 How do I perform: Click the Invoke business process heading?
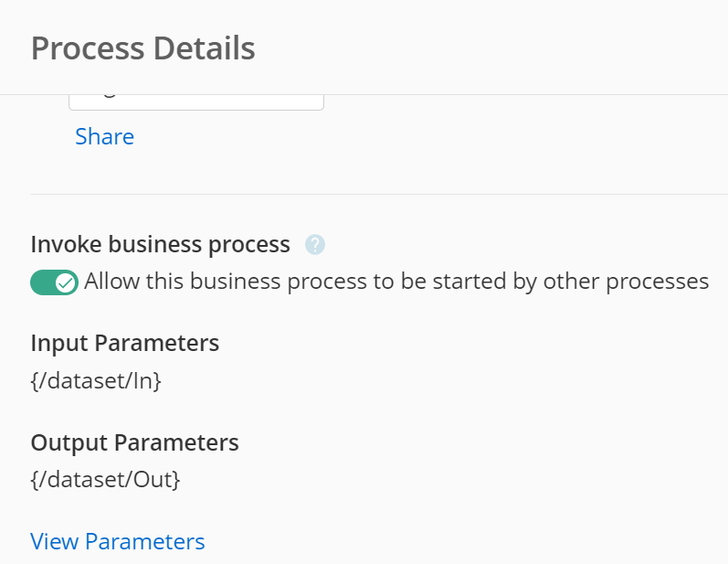point(160,244)
